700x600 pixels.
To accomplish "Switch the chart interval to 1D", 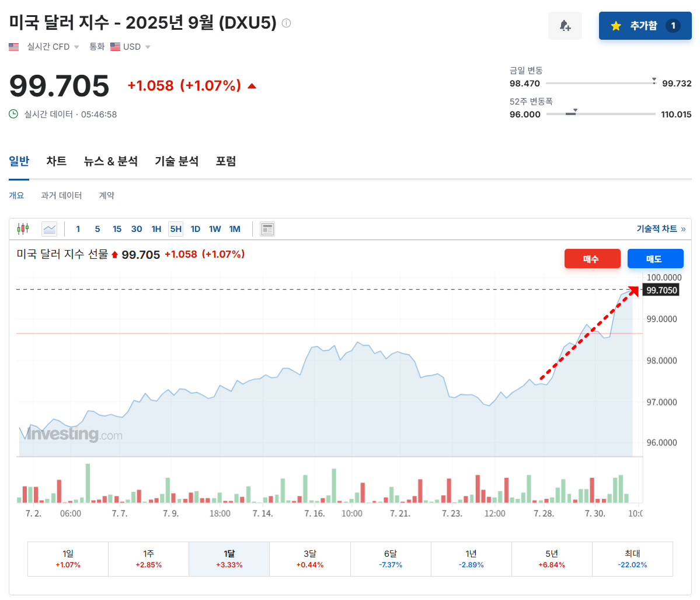I will pyautogui.click(x=195, y=228).
